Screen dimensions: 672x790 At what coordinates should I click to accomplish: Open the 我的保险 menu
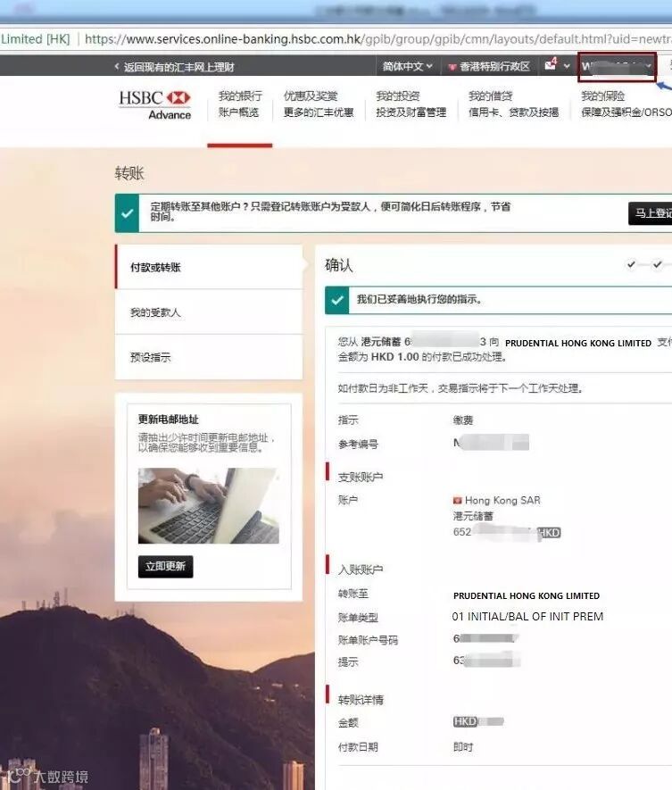tap(626, 104)
